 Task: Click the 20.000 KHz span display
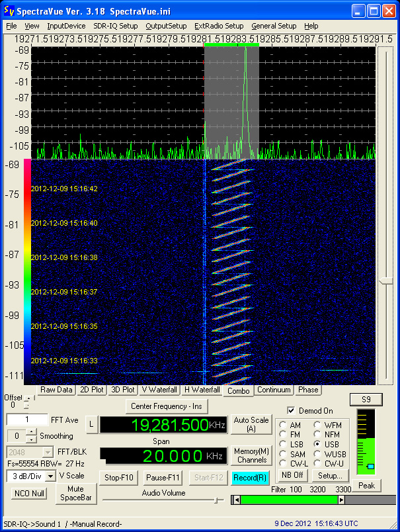click(x=163, y=456)
